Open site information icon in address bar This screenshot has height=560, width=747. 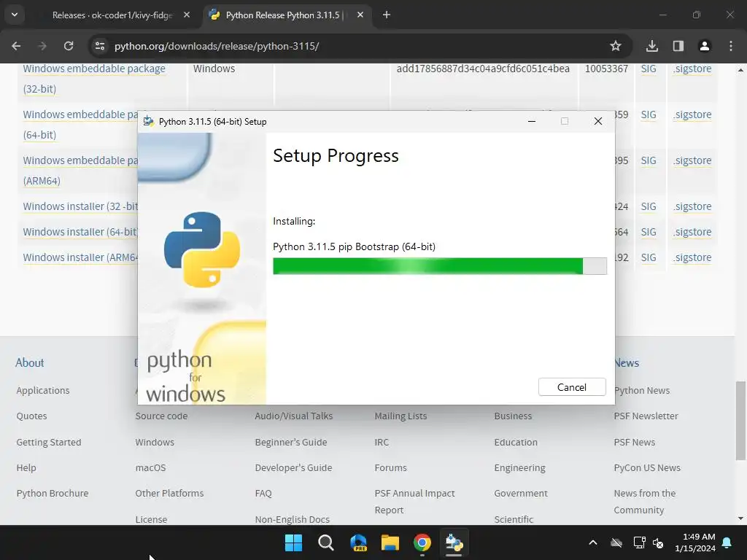pyautogui.click(x=100, y=46)
